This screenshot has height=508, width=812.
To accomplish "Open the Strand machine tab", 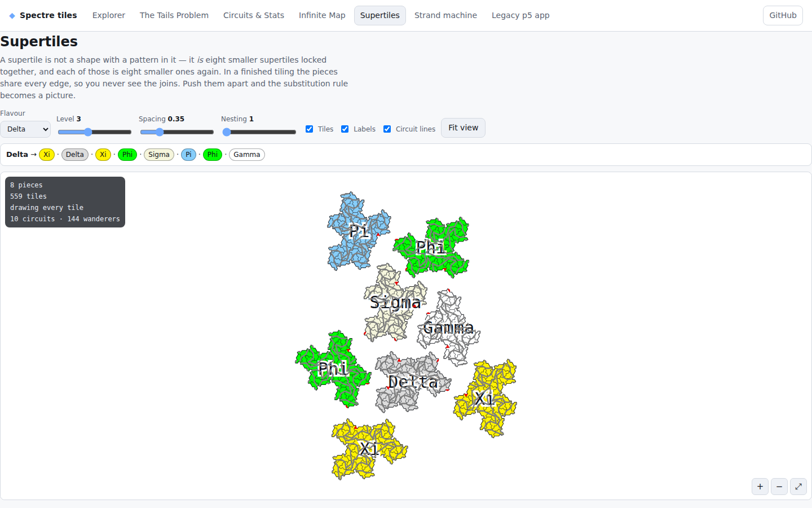I will [x=445, y=15].
